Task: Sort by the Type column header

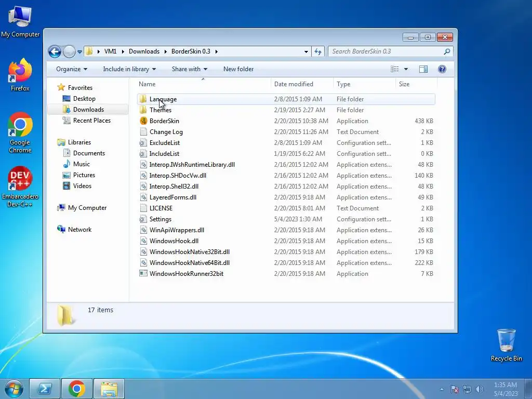Action: click(x=364, y=84)
